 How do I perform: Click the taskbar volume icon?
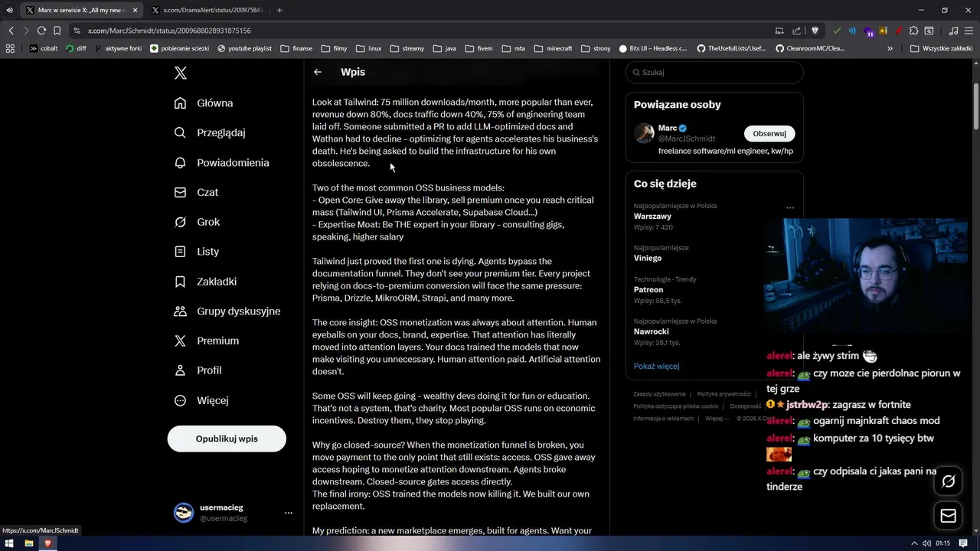(x=927, y=543)
